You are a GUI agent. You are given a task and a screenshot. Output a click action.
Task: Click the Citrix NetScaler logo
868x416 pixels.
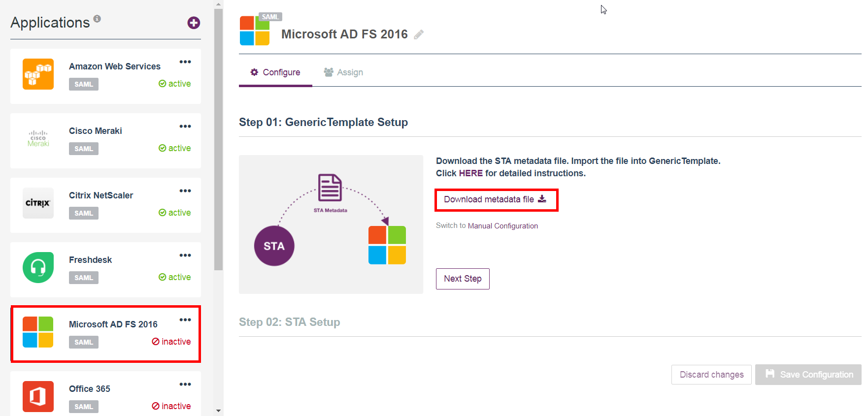pyautogui.click(x=38, y=203)
